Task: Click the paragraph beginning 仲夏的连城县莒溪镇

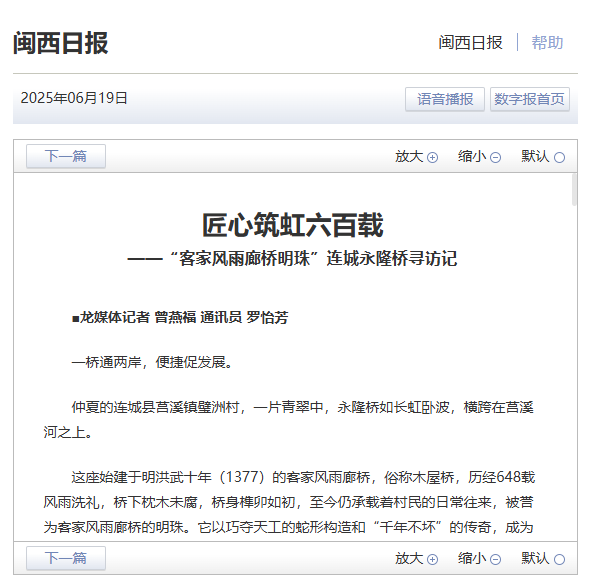Action: click(x=289, y=419)
